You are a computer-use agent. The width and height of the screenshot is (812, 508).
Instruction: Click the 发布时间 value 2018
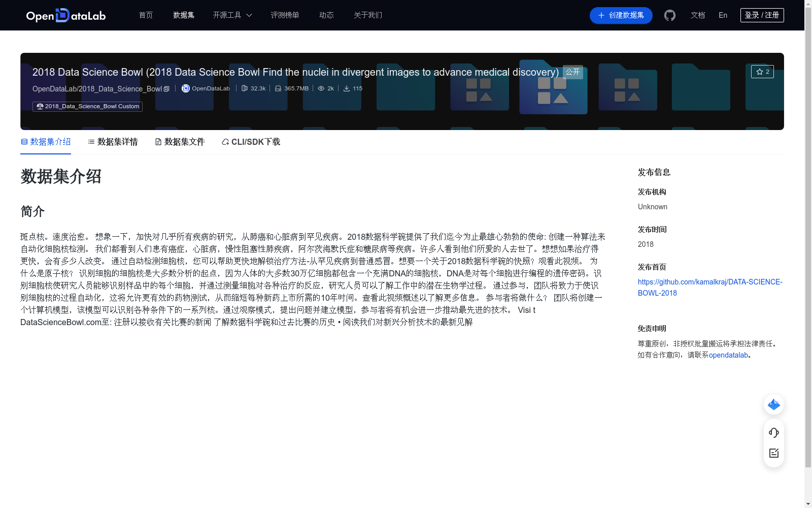coord(646,244)
